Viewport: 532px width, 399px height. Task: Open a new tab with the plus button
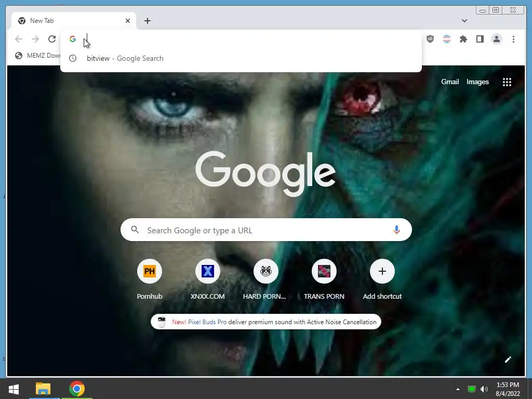[147, 21]
